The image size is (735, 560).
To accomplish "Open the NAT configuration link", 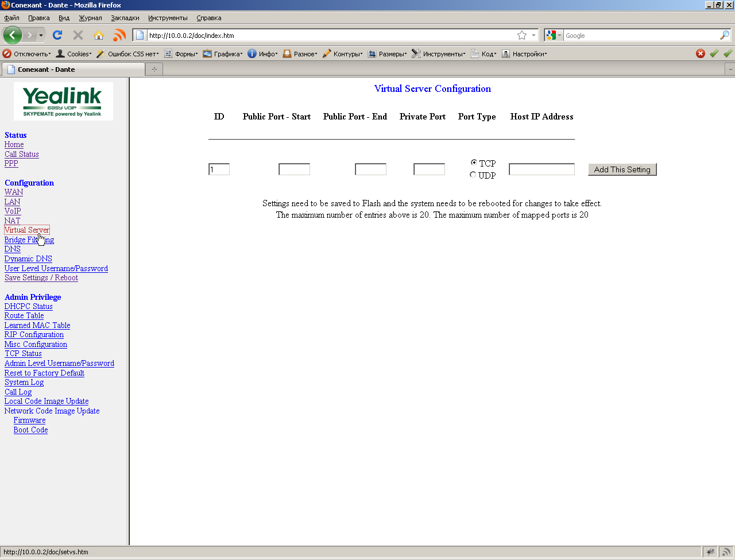I will point(13,221).
